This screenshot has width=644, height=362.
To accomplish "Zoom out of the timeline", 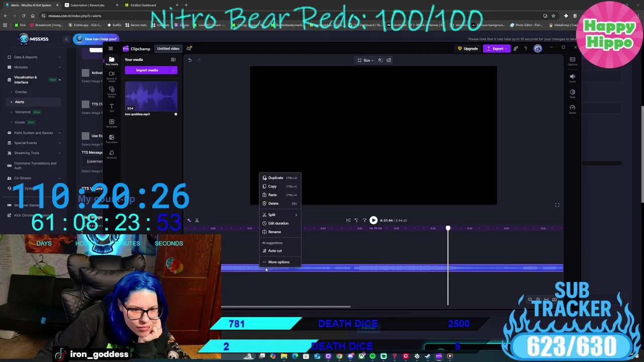I will 530,300.
